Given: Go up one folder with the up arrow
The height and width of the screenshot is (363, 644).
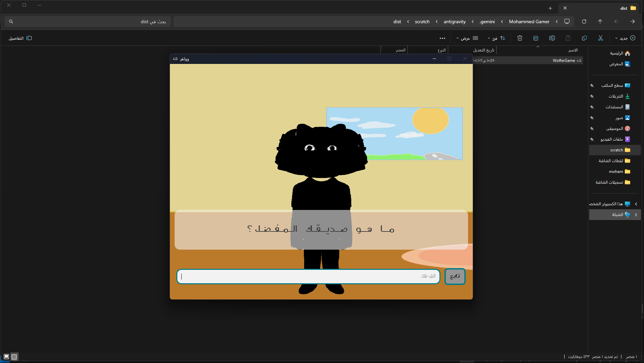Looking at the screenshot, I should [600, 22].
